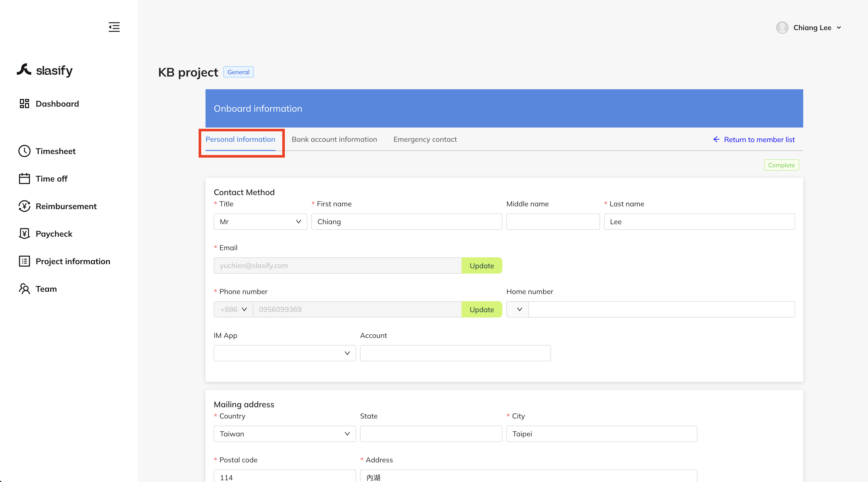Click the Postal code field containing 114
The width and height of the screenshot is (868, 482).
284,476
